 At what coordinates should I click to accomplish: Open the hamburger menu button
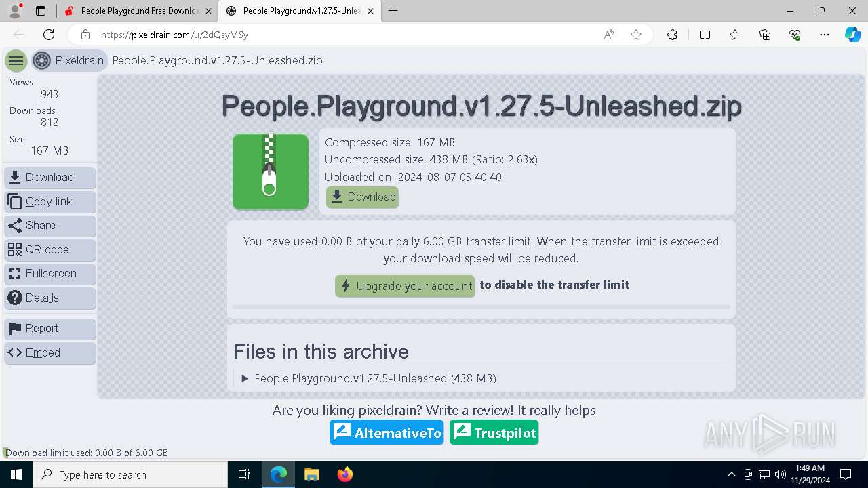coord(16,61)
